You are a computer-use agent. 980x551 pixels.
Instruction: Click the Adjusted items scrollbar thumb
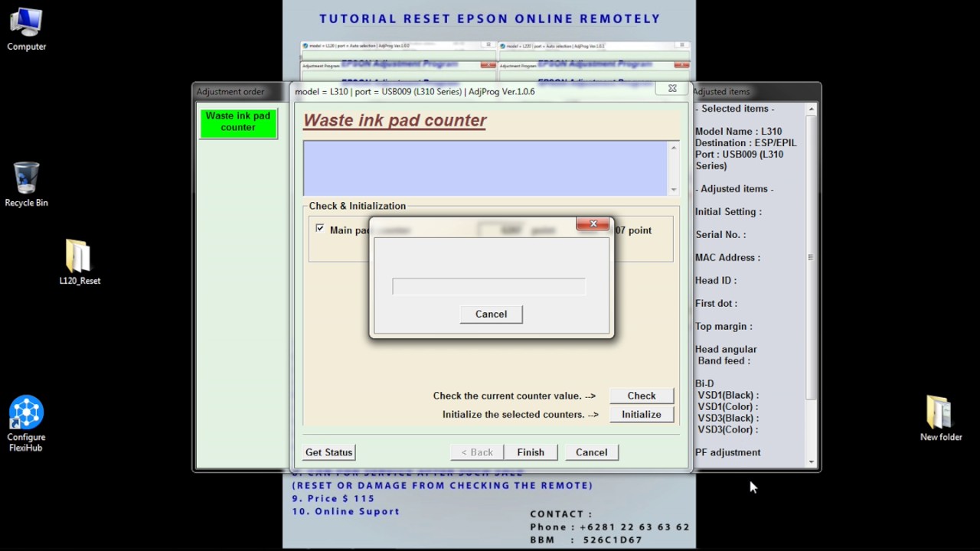811,258
